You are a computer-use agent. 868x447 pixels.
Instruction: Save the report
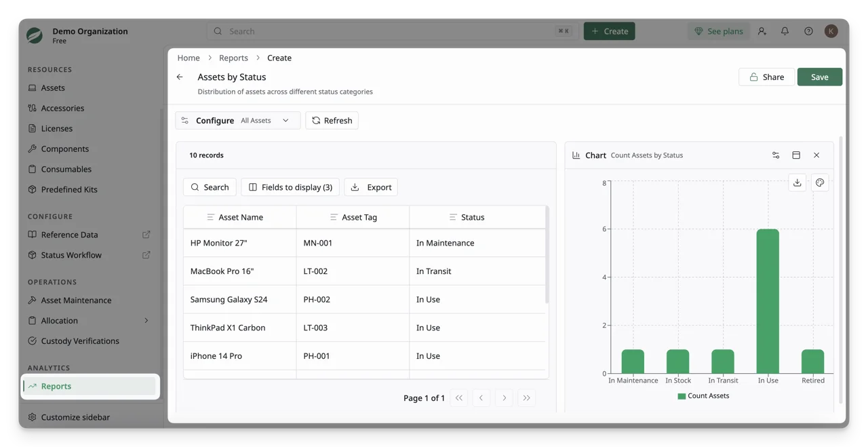[820, 77]
